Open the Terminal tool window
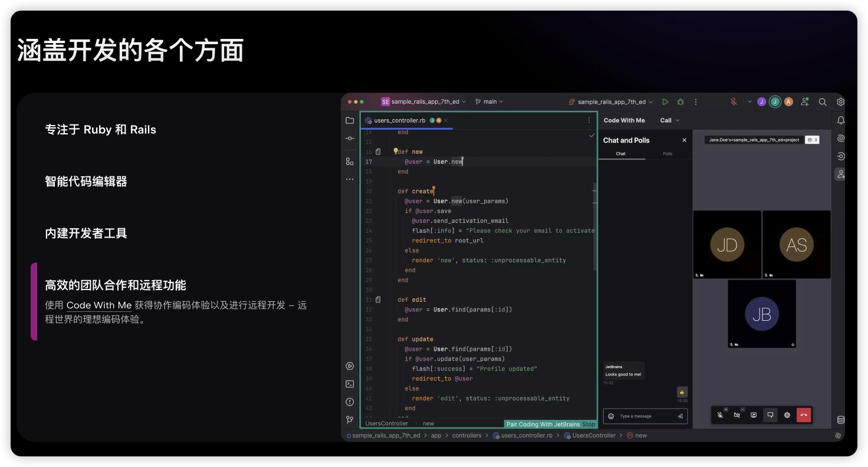 tap(350, 384)
